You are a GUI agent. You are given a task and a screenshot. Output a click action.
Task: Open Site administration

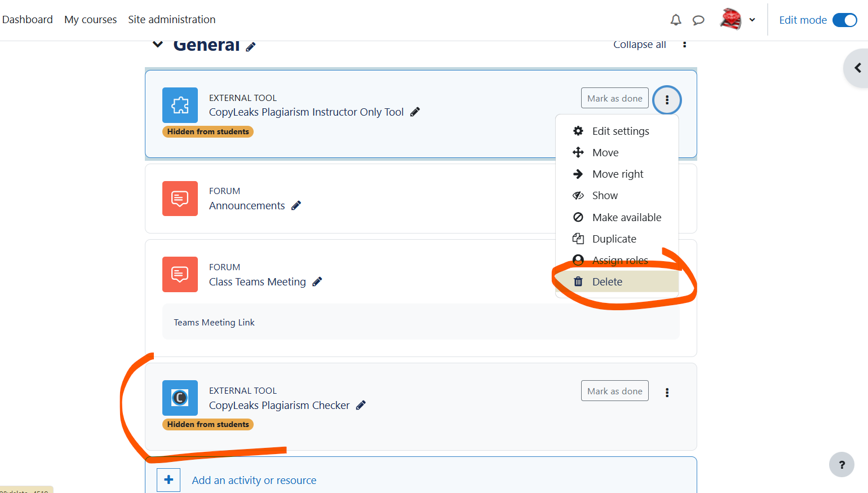[172, 20]
